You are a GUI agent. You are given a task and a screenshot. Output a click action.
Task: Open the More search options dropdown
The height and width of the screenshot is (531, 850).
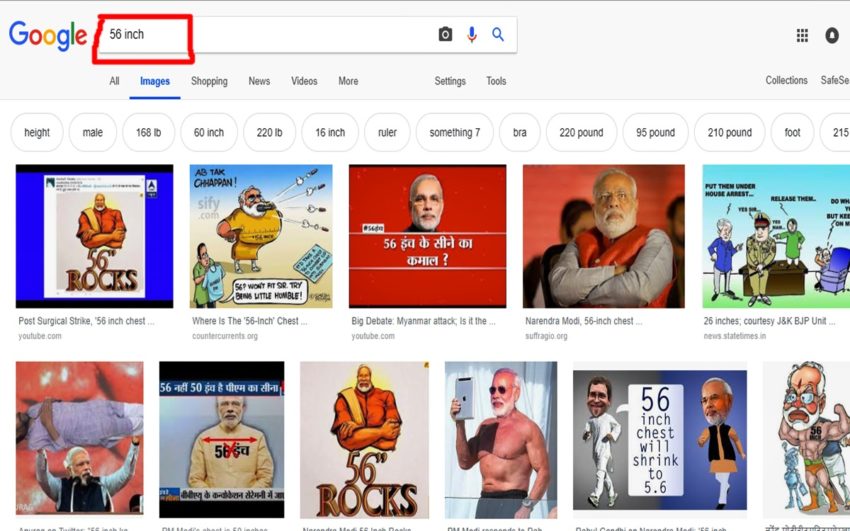pyautogui.click(x=348, y=81)
